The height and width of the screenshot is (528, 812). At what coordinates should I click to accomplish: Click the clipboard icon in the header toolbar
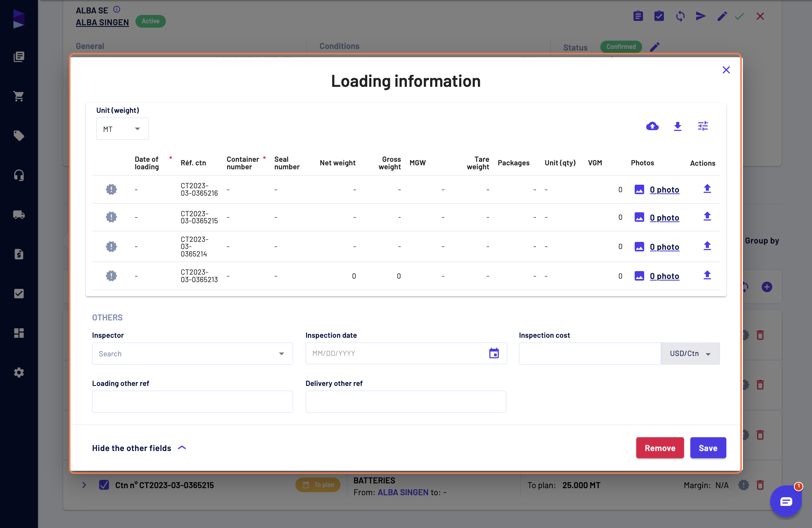pyautogui.click(x=638, y=16)
